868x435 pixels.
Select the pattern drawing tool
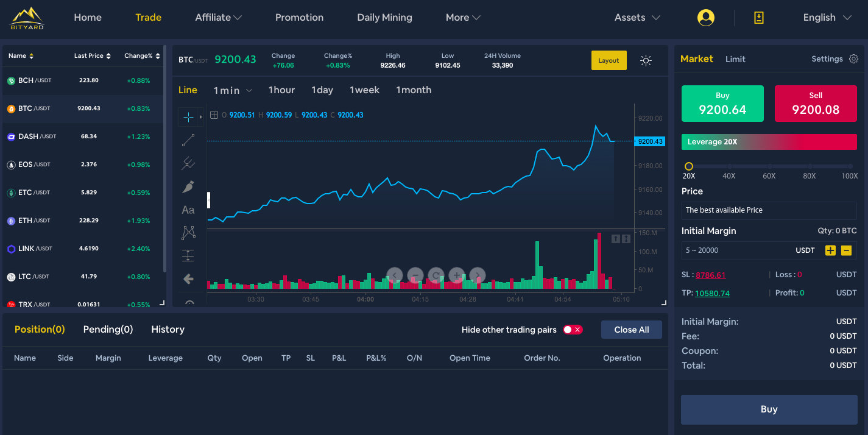(188, 233)
